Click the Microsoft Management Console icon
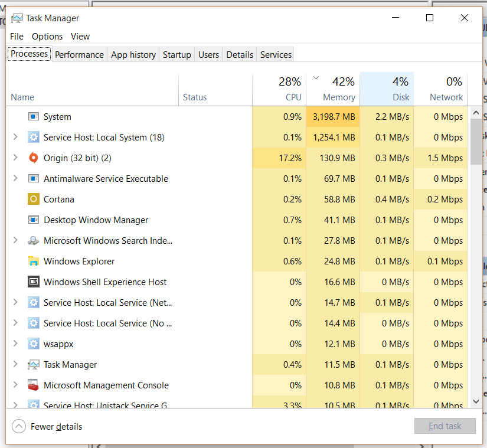This screenshot has height=448, width=487. click(34, 385)
